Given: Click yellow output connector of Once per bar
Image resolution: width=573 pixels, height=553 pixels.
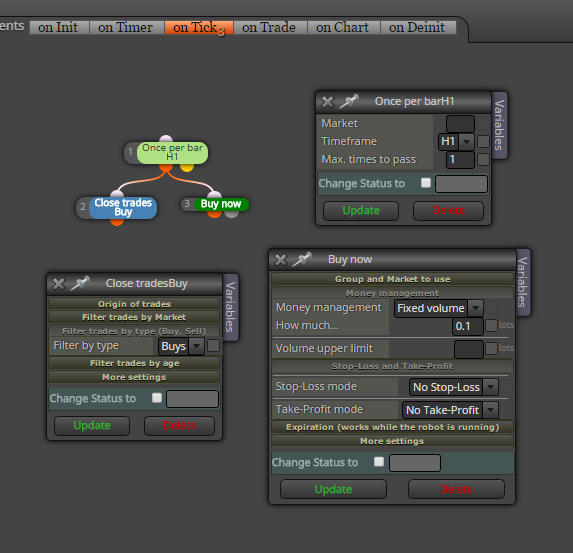Looking at the screenshot, I should (x=187, y=168).
